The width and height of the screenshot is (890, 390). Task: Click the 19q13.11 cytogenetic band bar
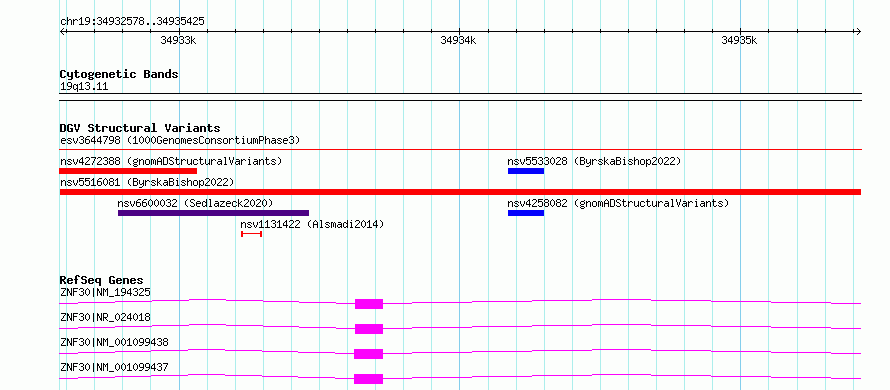pyautogui.click(x=460, y=97)
